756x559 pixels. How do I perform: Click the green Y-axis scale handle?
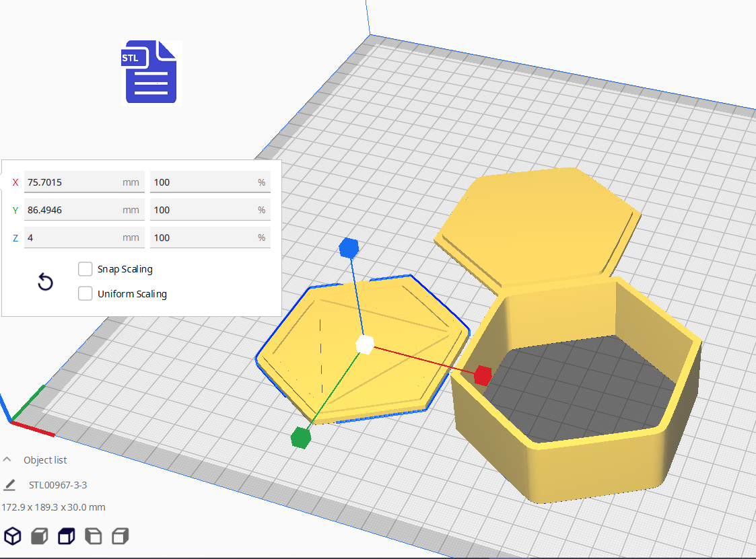pos(300,438)
